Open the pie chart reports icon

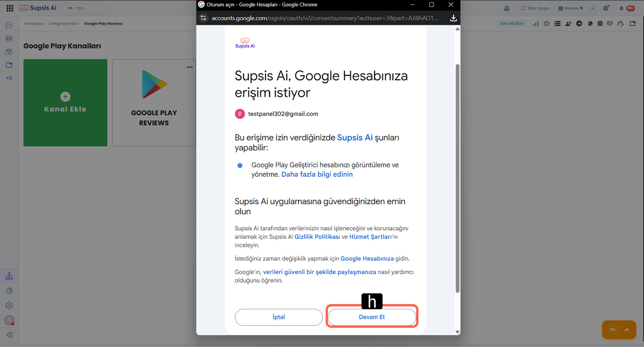pos(9,291)
